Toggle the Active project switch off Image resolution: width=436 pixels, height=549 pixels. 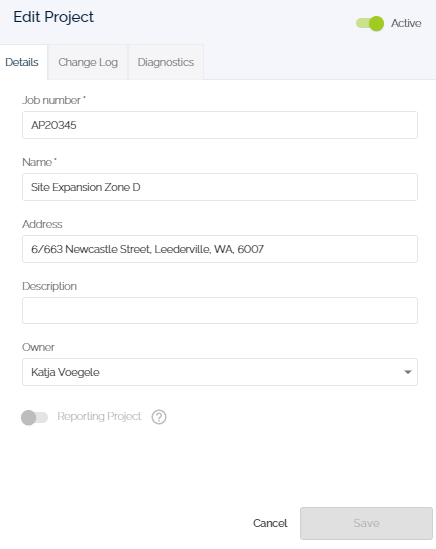coord(370,23)
